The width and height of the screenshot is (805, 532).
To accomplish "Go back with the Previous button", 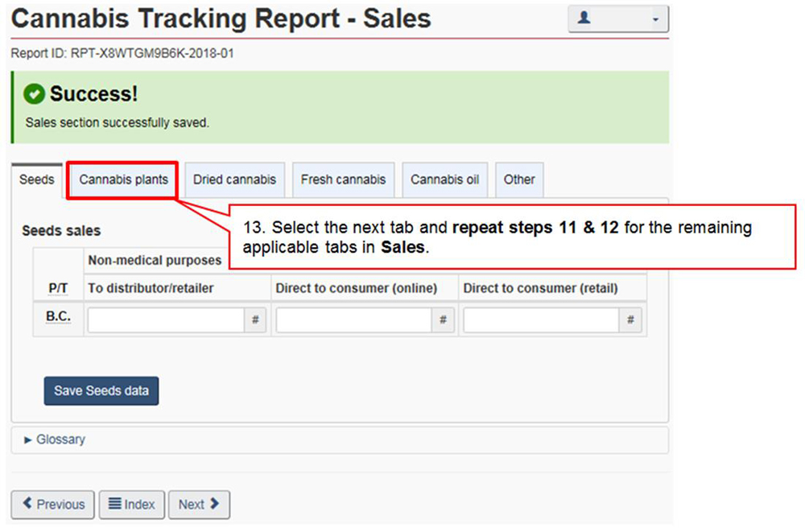I will [53, 505].
